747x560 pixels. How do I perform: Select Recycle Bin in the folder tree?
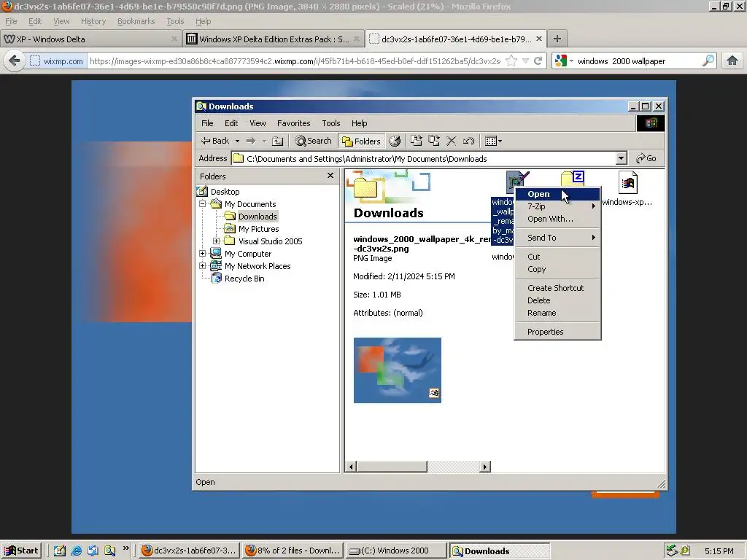click(244, 279)
